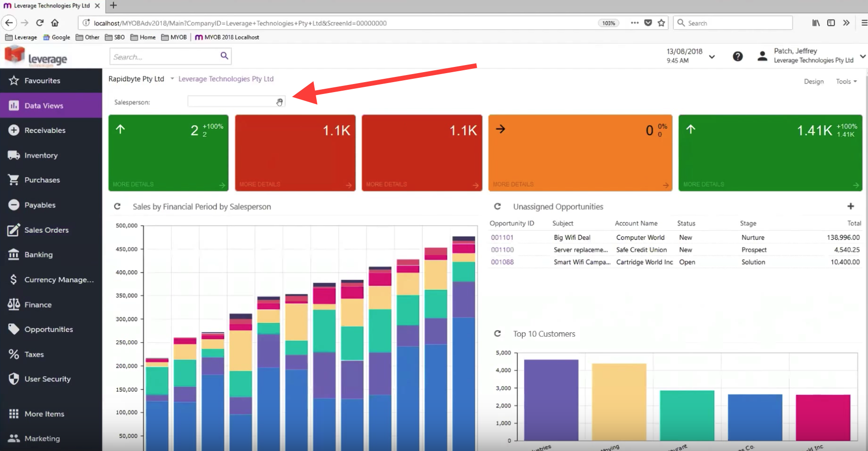The image size is (868, 451).
Task: Show More Items in sidebar
Action: (x=44, y=414)
